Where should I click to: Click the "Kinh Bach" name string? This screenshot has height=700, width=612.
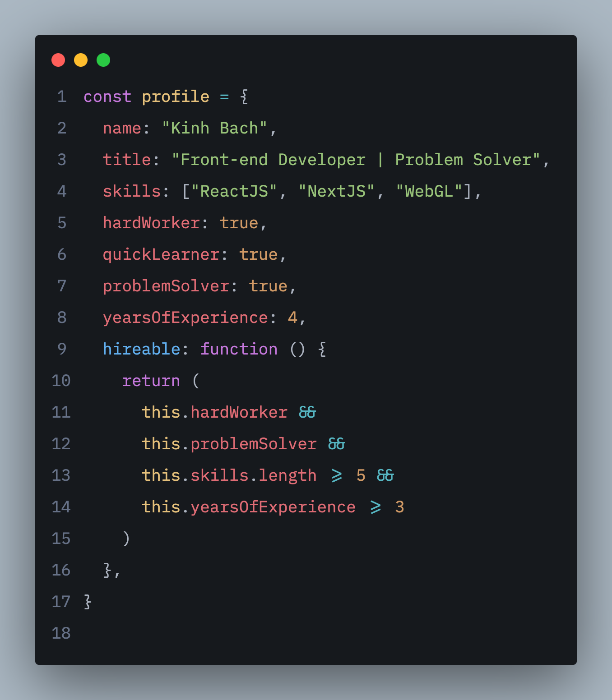click(x=214, y=128)
